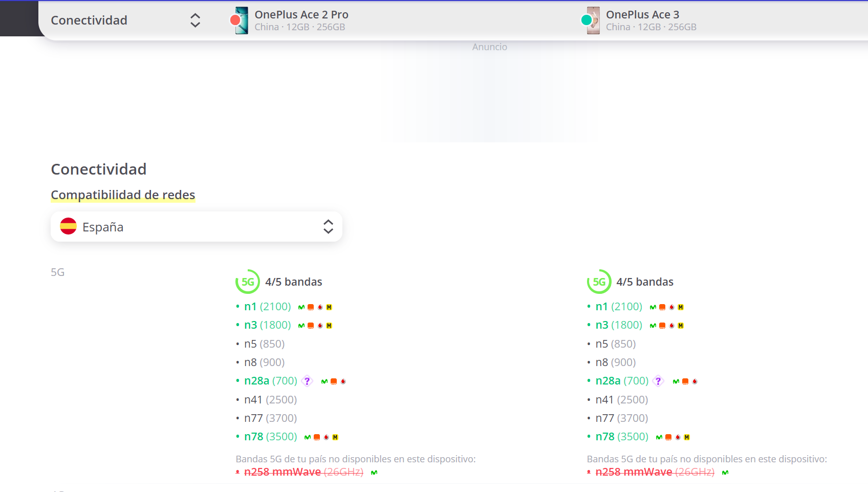Click the Conectividad section heading
The image size is (868, 492).
99,169
